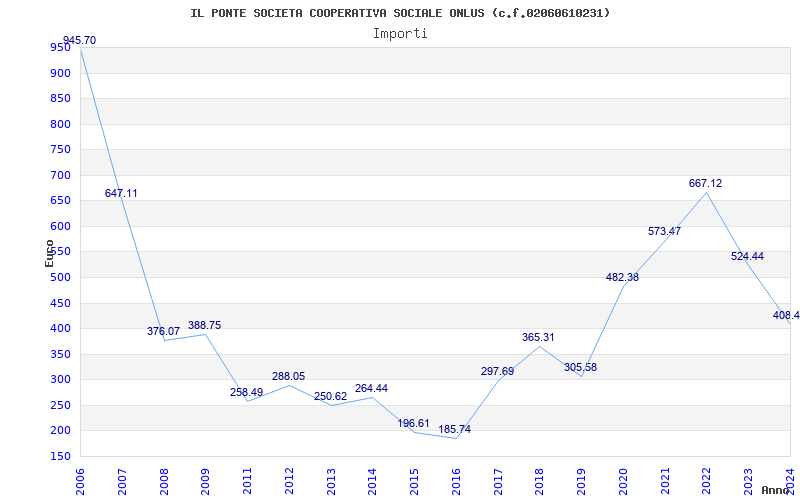
Task: Click the 2018 x-axis year label
Action: (540, 482)
